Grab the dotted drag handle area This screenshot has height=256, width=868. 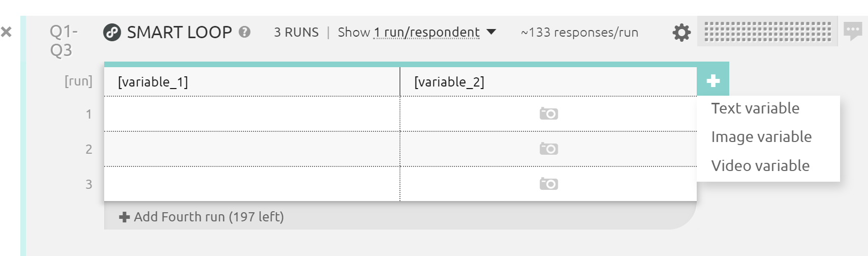767,32
